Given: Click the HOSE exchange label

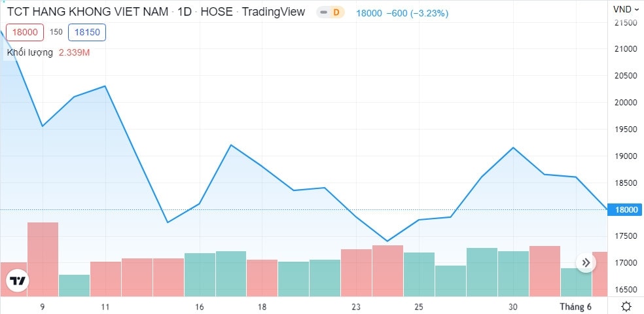Looking at the screenshot, I should point(217,12).
